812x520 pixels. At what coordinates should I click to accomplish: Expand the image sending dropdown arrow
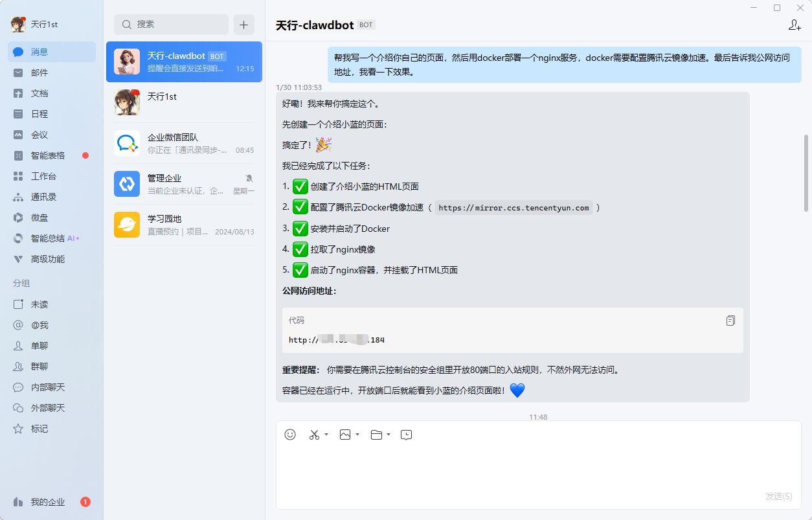click(x=356, y=435)
